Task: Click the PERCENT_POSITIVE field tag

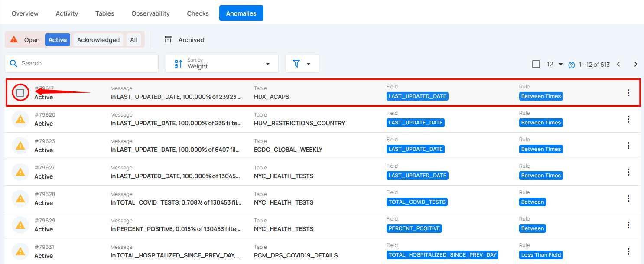Action: pyautogui.click(x=414, y=228)
